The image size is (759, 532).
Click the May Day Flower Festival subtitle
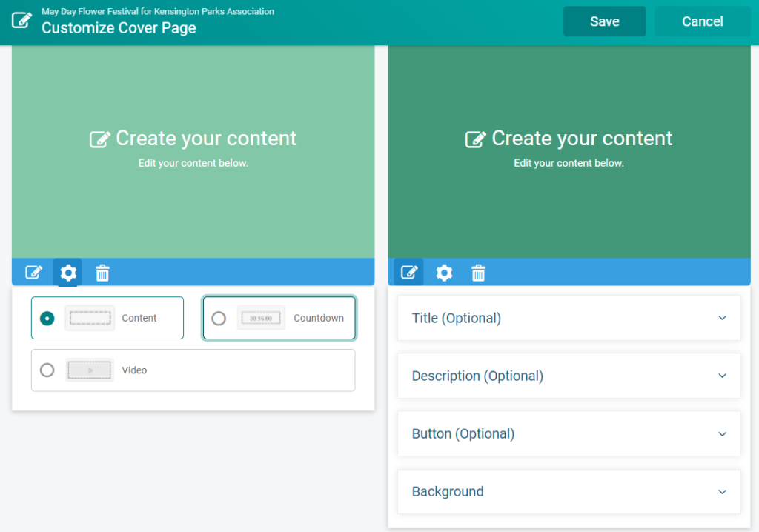(x=158, y=11)
